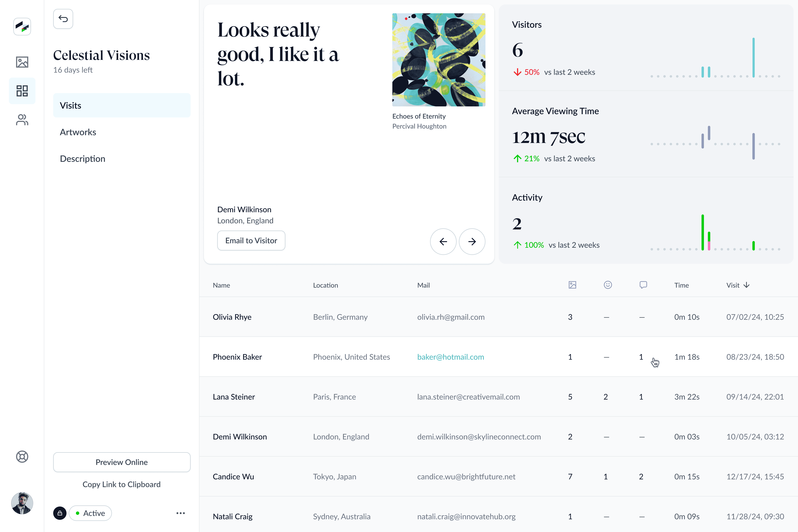Advance to the next visitor with the right arrow

tap(472, 241)
